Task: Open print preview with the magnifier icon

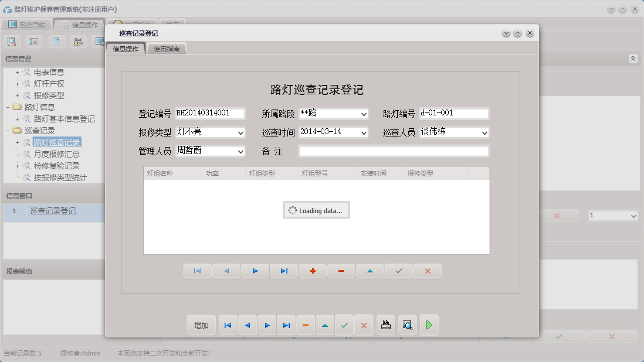Action: pos(407,325)
